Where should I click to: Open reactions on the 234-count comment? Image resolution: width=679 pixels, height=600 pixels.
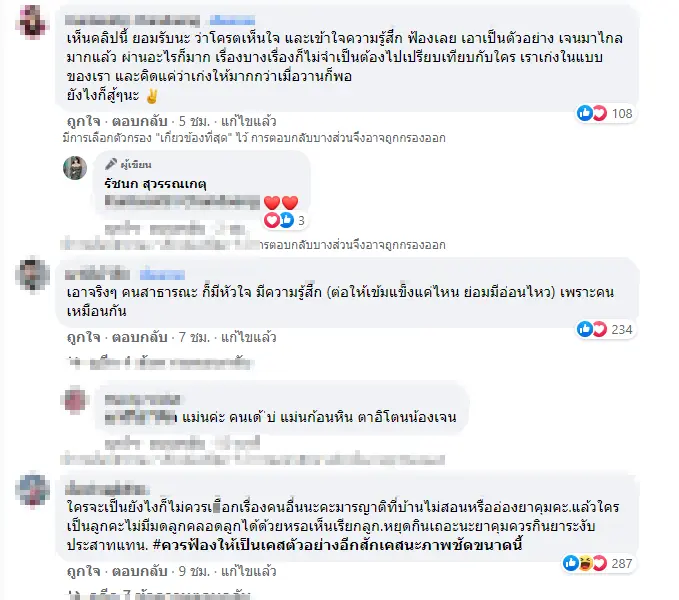605,329
